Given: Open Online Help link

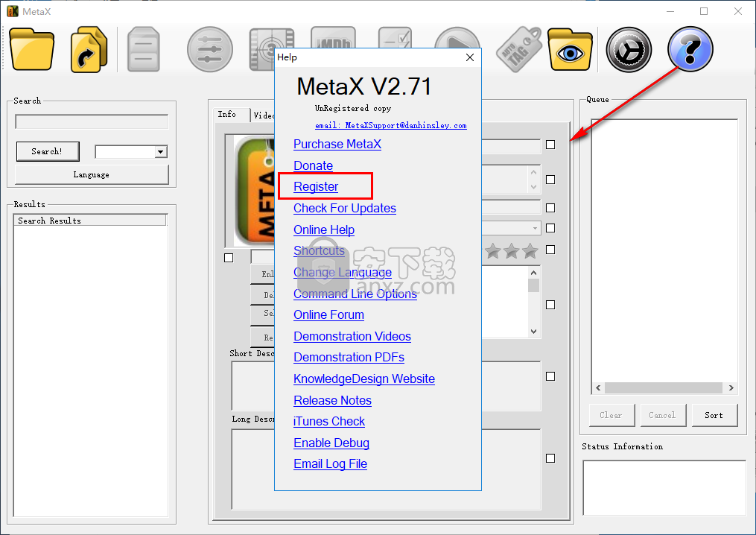Looking at the screenshot, I should click(x=324, y=230).
